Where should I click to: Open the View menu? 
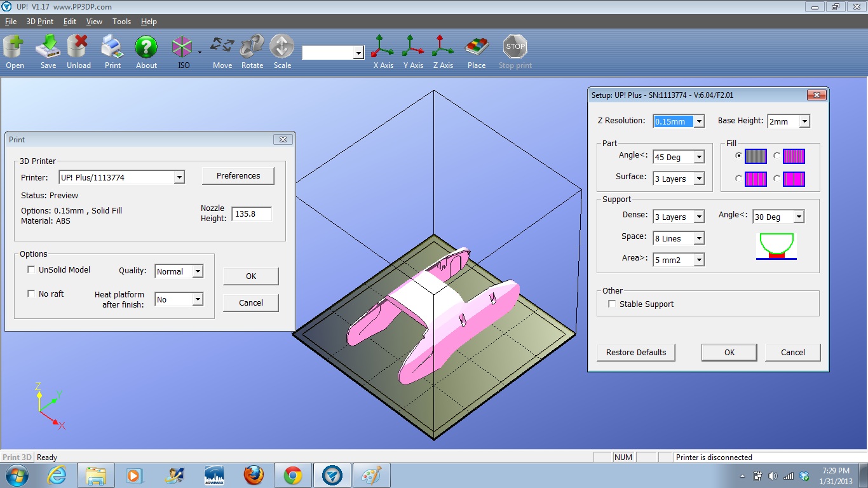point(94,22)
